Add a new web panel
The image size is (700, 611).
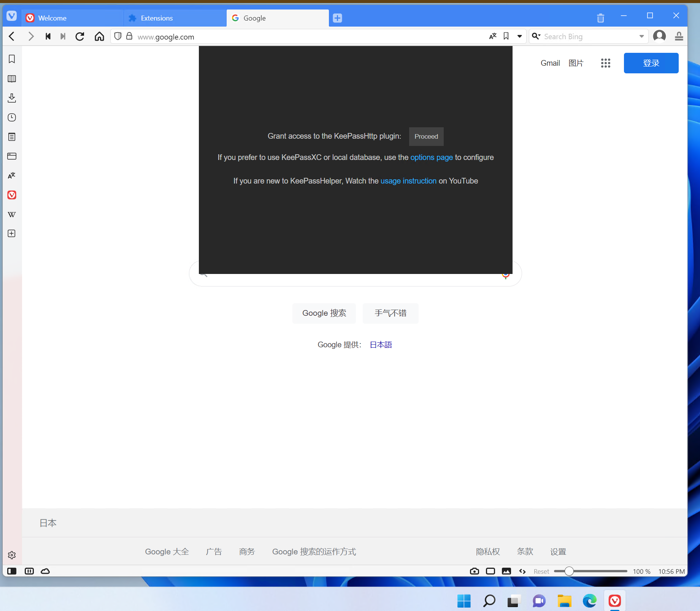(x=12, y=233)
